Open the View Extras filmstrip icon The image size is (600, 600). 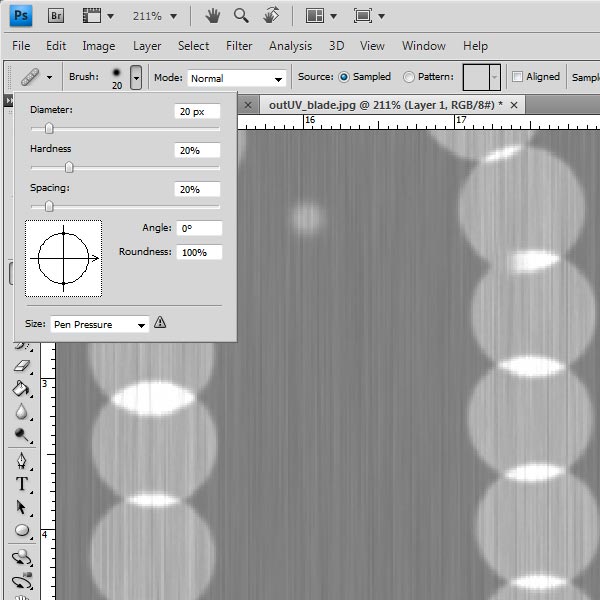92,16
